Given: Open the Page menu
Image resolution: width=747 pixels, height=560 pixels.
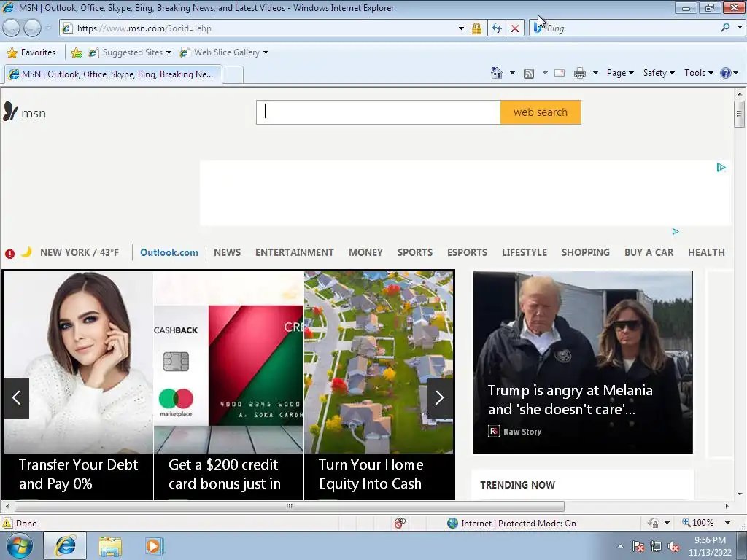Looking at the screenshot, I should click(620, 73).
